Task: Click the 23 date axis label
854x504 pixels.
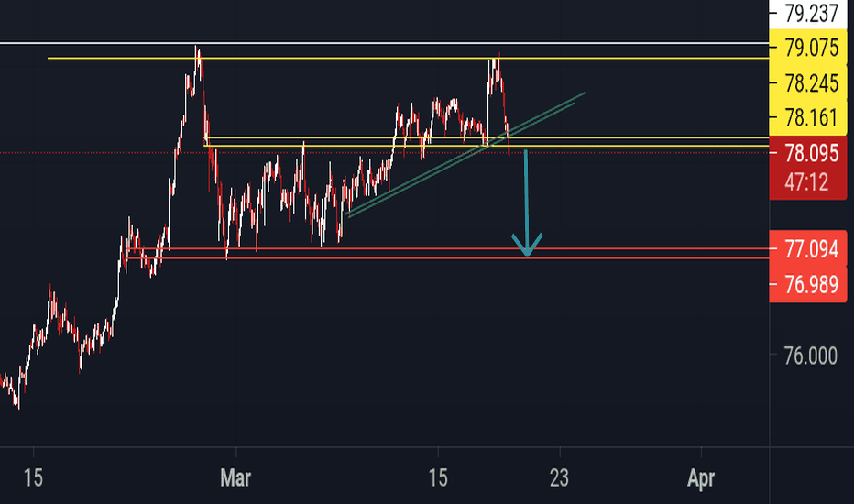Action: [x=559, y=477]
